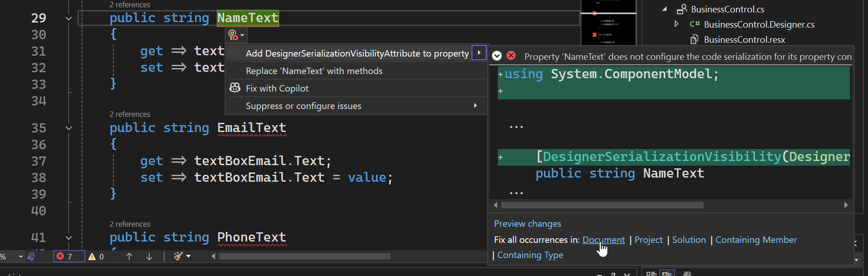The width and height of the screenshot is (868, 276).
Task: Expand the BusinessControl.Designer.cs tree node
Action: tap(676, 24)
